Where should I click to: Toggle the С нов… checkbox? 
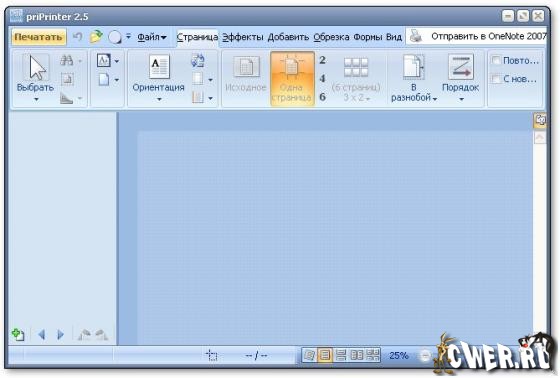[496, 79]
